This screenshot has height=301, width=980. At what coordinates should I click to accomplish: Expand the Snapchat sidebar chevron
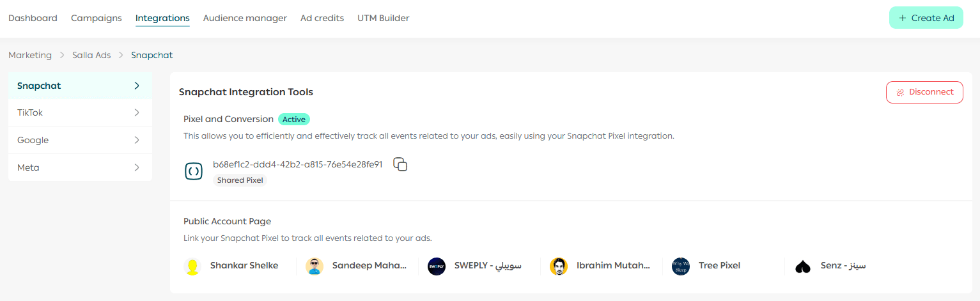coord(137,86)
